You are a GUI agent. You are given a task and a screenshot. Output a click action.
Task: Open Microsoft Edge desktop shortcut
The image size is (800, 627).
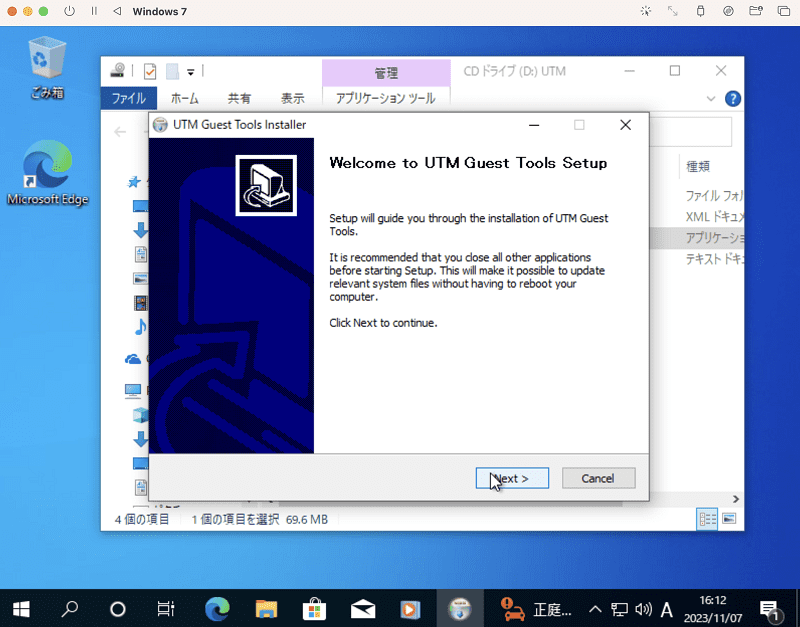click(47, 172)
